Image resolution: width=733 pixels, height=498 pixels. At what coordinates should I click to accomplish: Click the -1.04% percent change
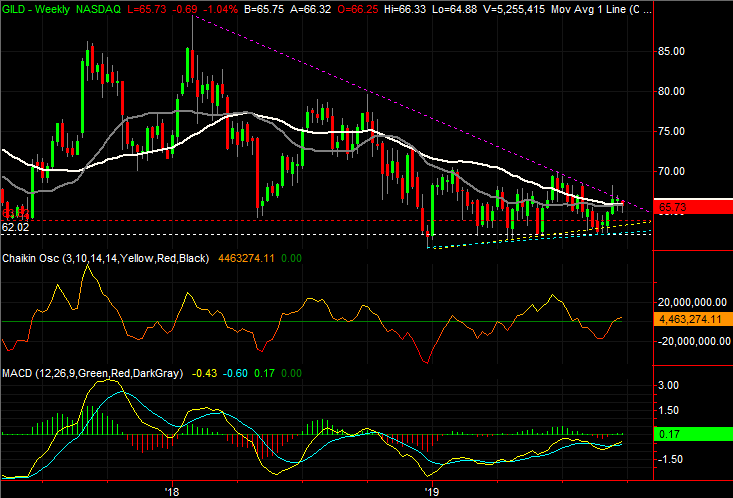[x=220, y=9]
